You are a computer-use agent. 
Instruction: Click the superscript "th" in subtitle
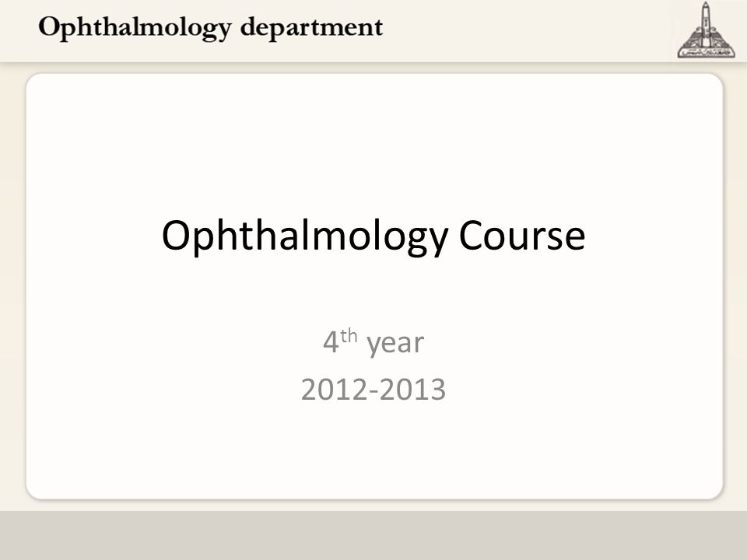tap(349, 336)
